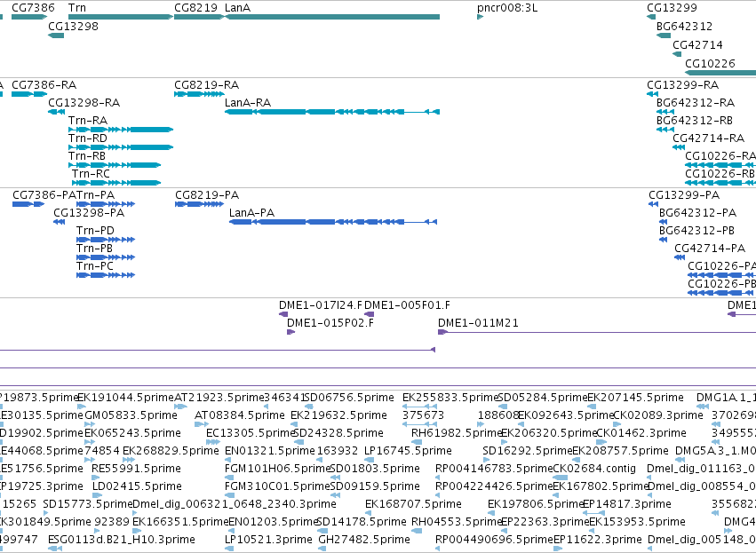
Task: Open the LanA-RA transcript model
Action: pyautogui.click(x=332, y=112)
